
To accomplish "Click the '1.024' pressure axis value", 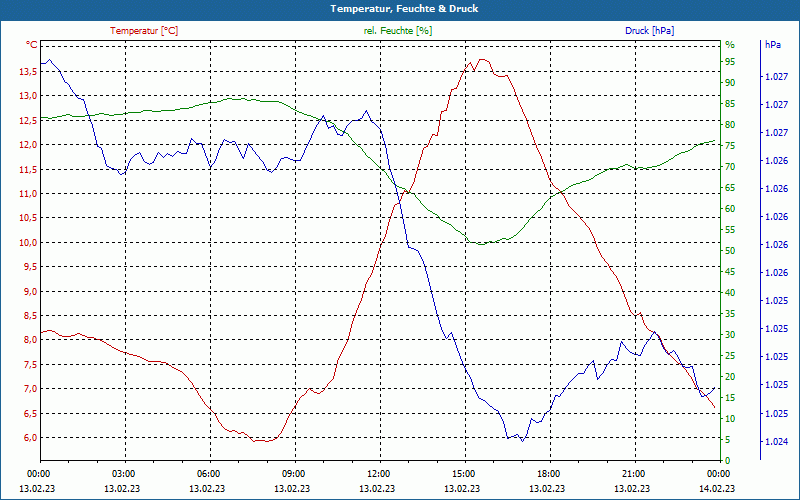I will click(777, 441).
